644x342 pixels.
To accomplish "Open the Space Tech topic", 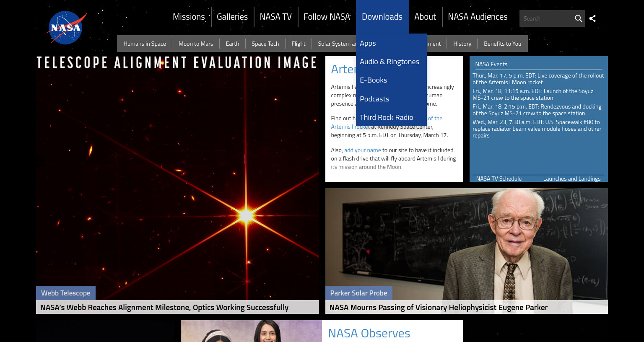I will [x=265, y=44].
